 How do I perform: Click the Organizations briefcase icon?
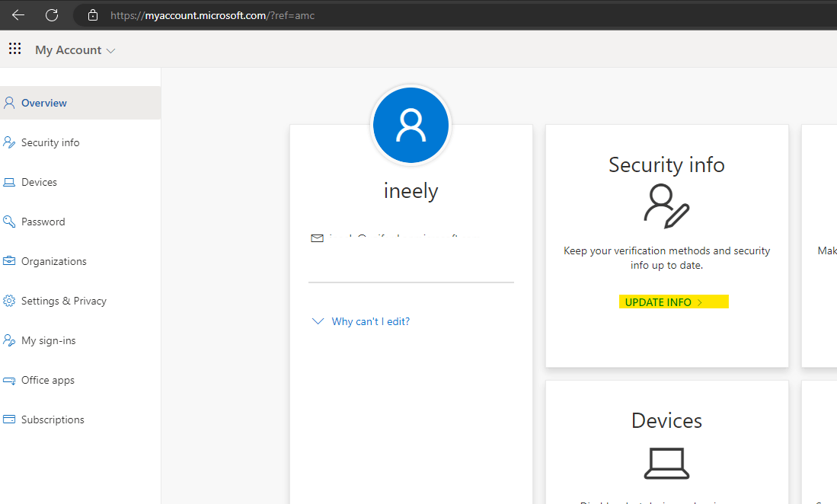[9, 261]
